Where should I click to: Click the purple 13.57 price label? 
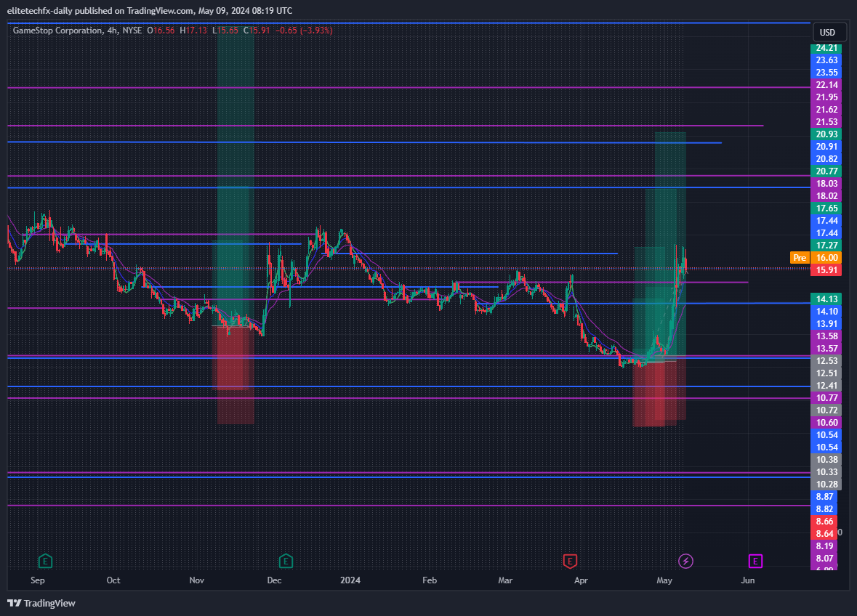(x=826, y=349)
